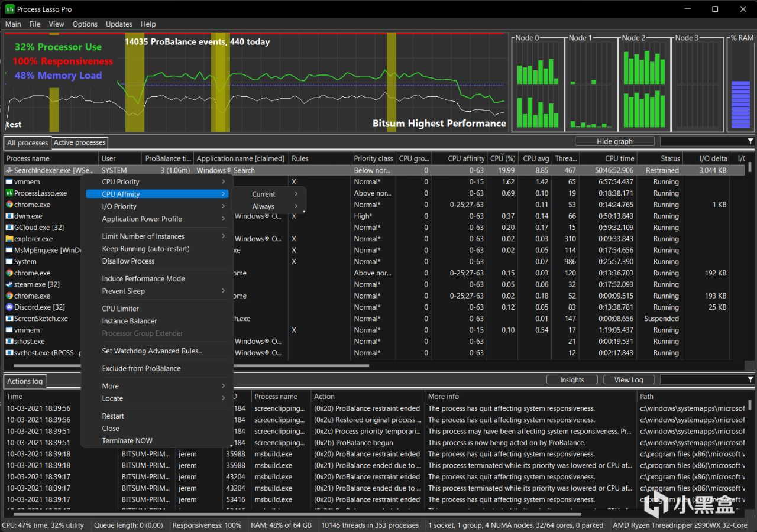Screen dimensions: 757x532
Task: Toggle Induce Performance Mode
Action: [157, 278]
